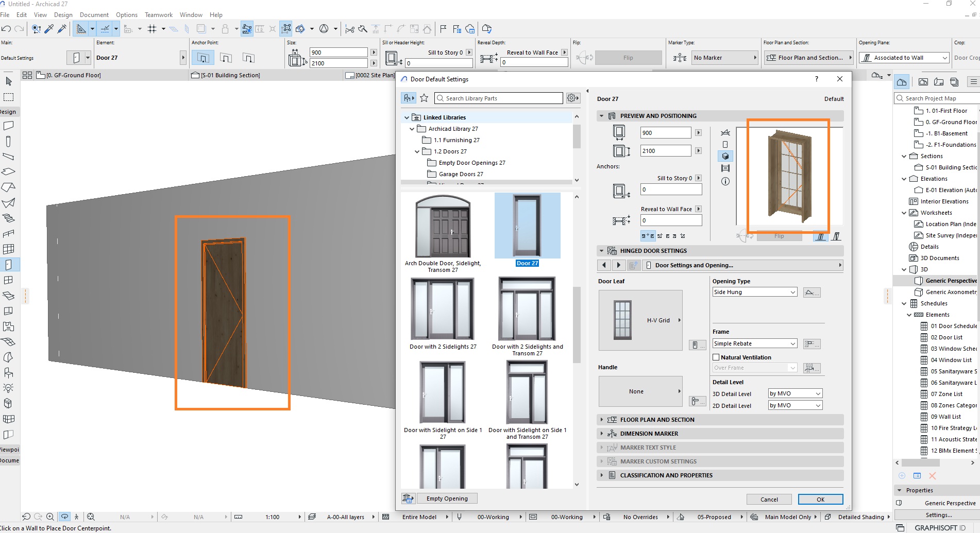Click previous page arrow in Hinged Door Settings
Viewport: 980px width, 533px height.
coord(604,265)
